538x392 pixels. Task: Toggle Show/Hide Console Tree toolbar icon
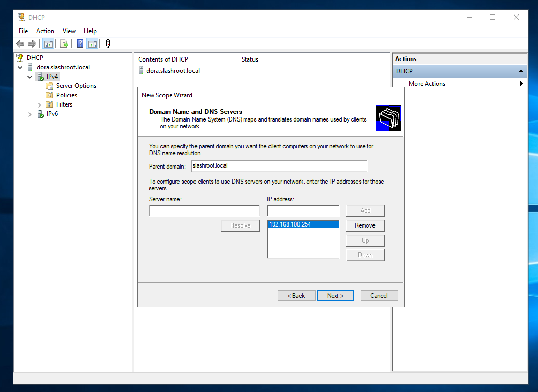(x=48, y=44)
